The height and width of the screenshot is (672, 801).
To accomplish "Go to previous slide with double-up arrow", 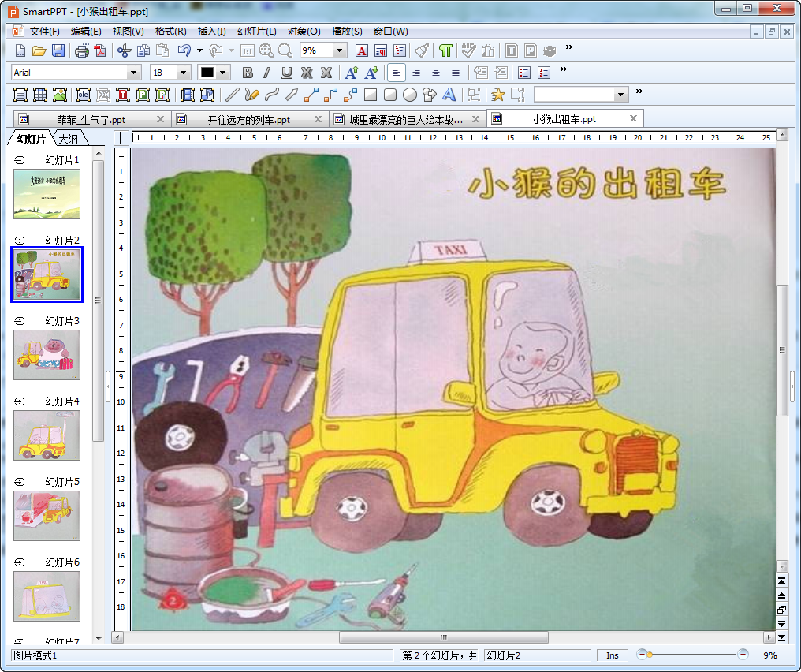I will click(781, 595).
